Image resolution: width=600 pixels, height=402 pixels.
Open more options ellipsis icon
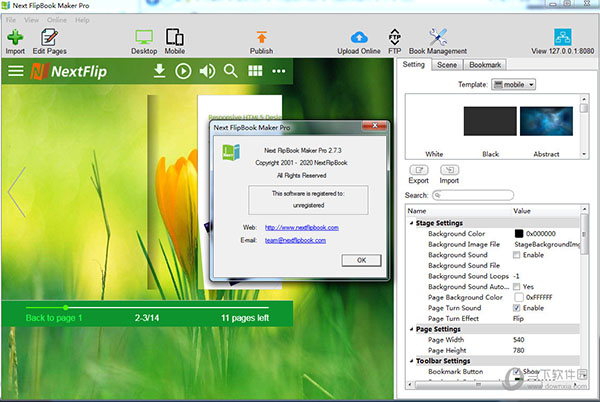(x=279, y=71)
